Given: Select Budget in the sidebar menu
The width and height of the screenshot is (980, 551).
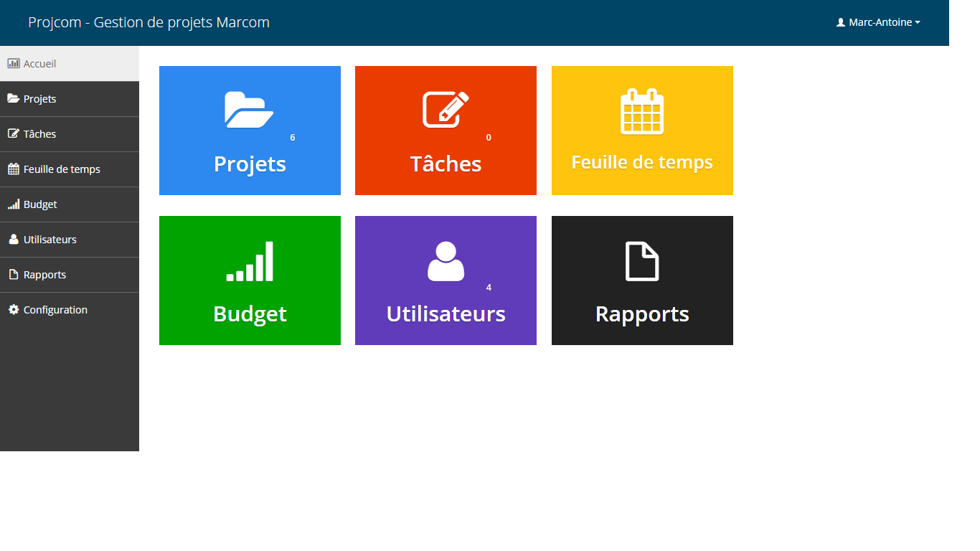Looking at the screenshot, I should point(70,204).
